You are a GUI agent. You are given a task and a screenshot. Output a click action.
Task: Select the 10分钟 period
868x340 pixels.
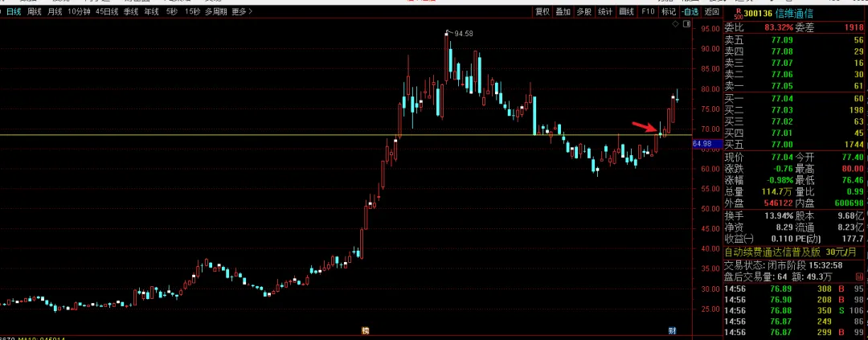79,11
